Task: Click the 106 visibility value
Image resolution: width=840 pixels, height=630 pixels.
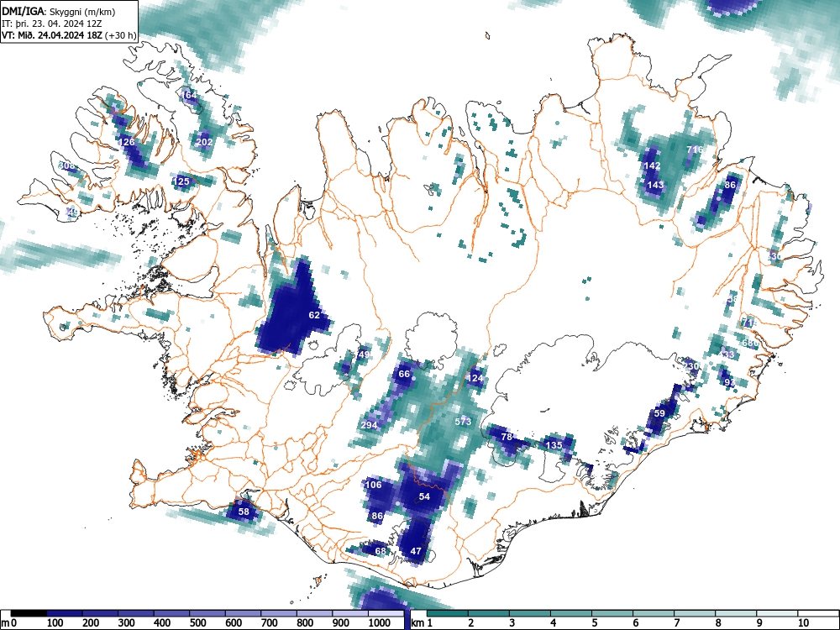Action: pyautogui.click(x=374, y=485)
